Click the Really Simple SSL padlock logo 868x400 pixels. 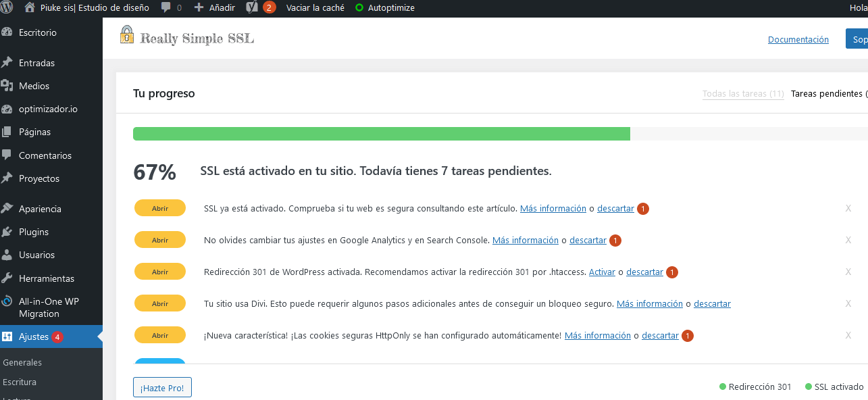pos(127,34)
